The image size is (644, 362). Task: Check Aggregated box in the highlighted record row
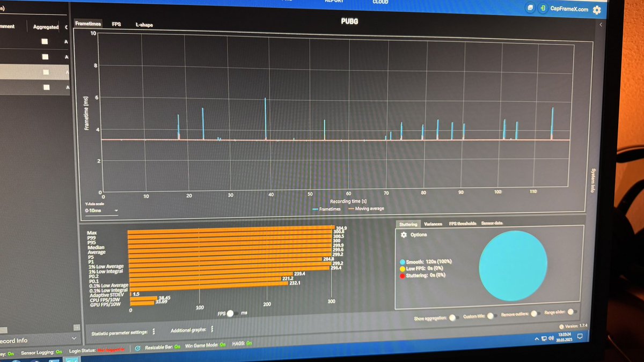[x=46, y=72]
